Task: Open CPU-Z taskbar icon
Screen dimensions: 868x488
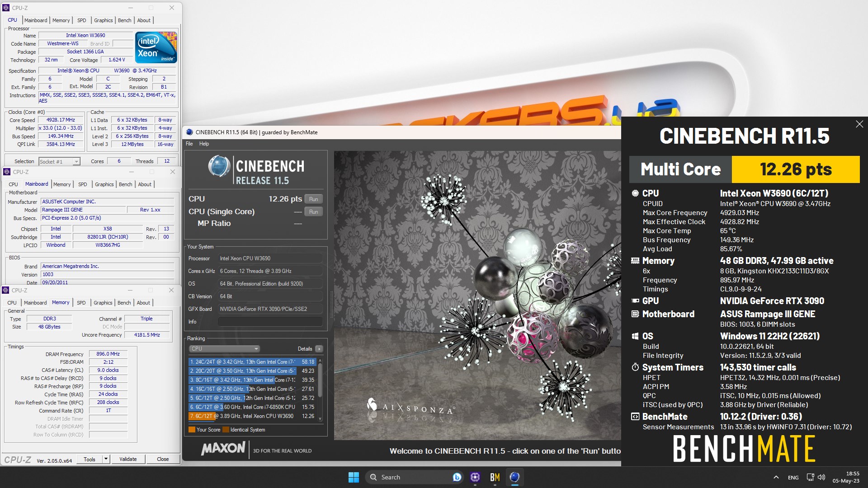Action: [475, 477]
